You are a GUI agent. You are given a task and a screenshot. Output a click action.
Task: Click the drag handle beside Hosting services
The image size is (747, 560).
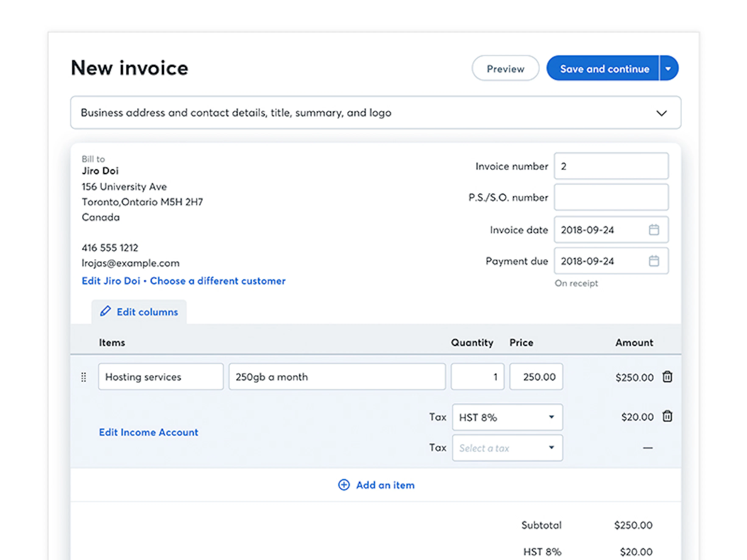(x=84, y=377)
